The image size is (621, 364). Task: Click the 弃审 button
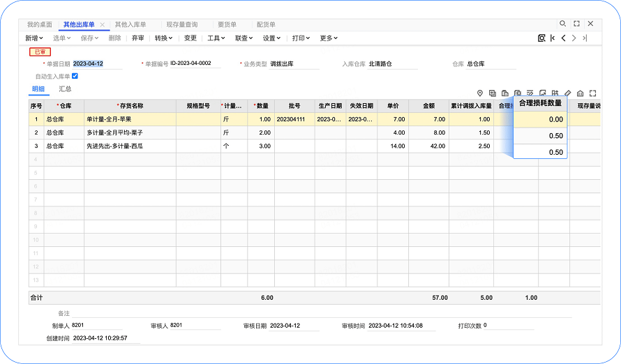[x=138, y=38]
